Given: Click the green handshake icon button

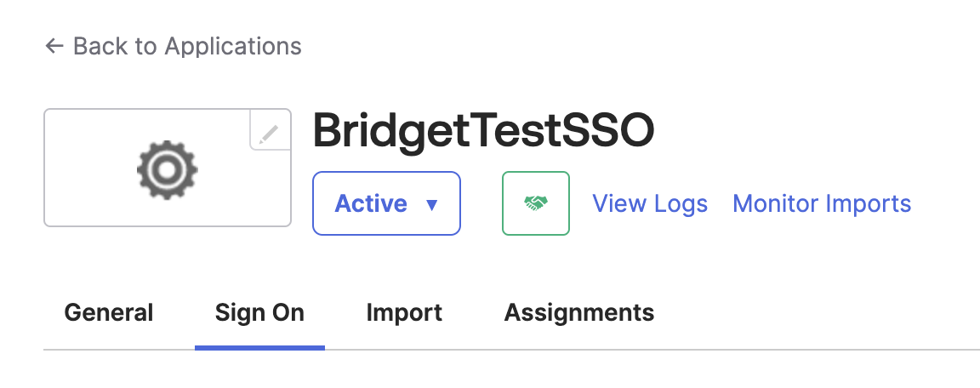Looking at the screenshot, I should pos(536,203).
